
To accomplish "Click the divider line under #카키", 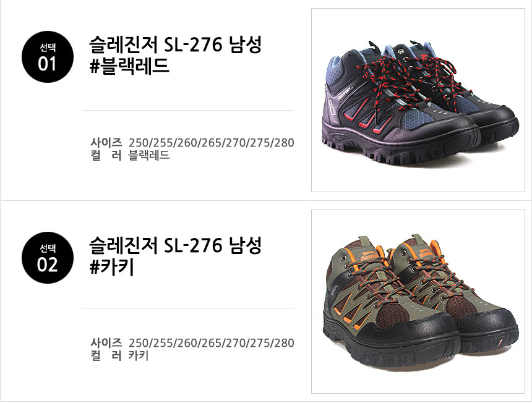I will tap(188, 308).
